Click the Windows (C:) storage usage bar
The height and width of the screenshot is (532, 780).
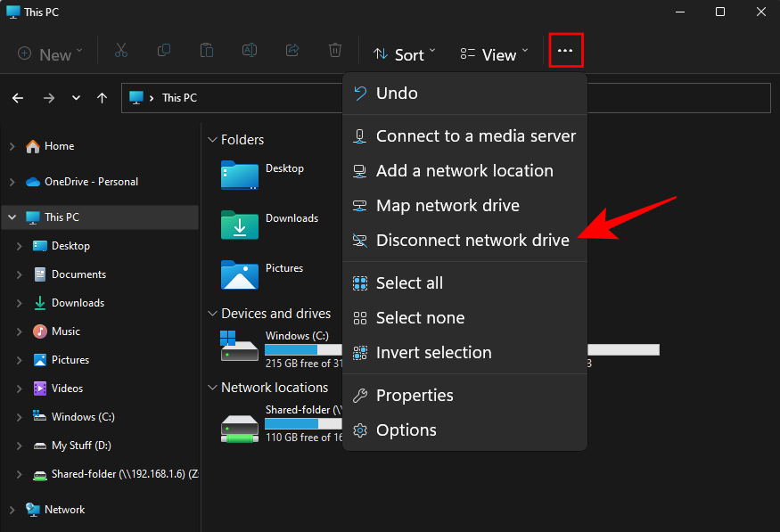click(x=303, y=350)
